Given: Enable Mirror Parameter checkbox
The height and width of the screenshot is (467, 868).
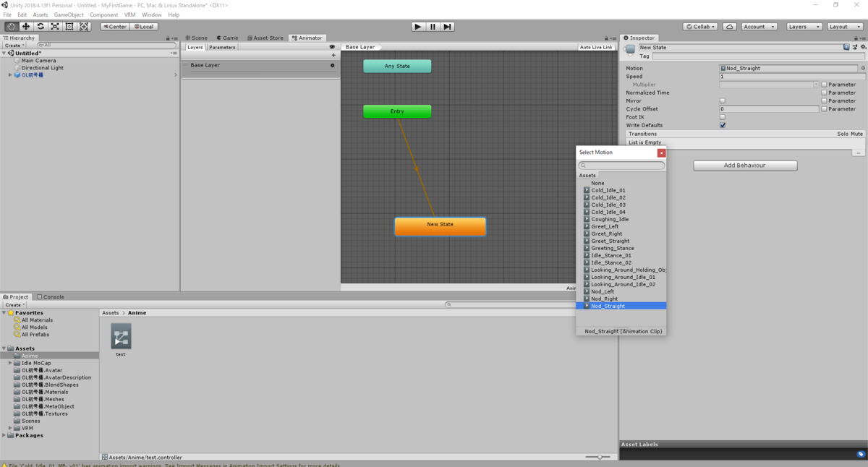Looking at the screenshot, I should click(x=824, y=100).
